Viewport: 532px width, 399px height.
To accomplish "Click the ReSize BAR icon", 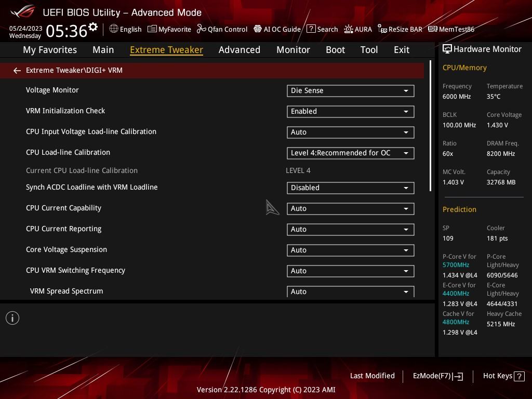I will 382,29.
